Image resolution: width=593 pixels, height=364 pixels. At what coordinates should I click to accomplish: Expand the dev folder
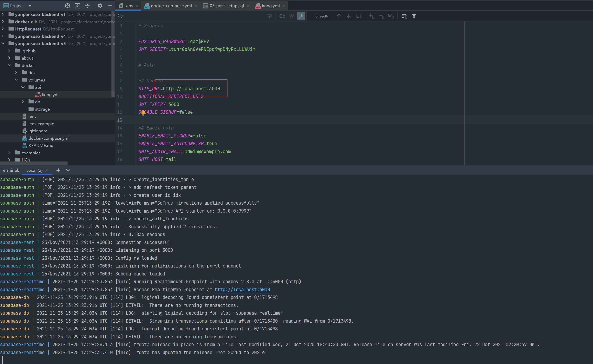pos(16,72)
